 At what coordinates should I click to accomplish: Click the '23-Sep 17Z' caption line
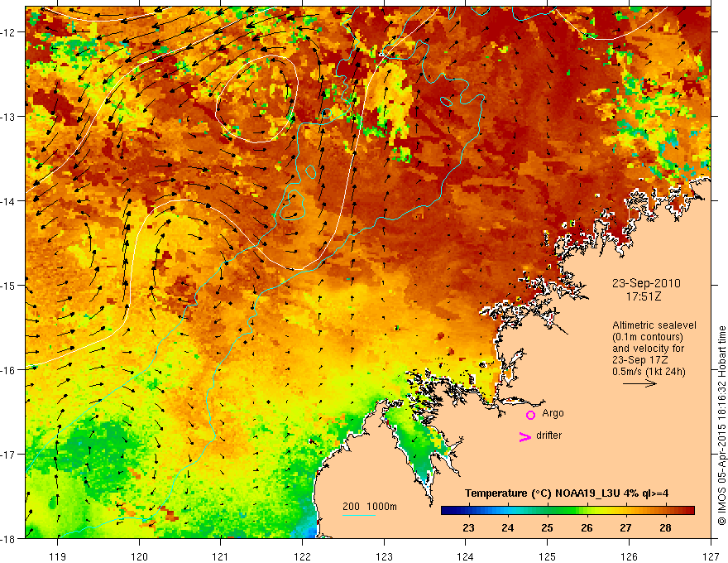639,360
